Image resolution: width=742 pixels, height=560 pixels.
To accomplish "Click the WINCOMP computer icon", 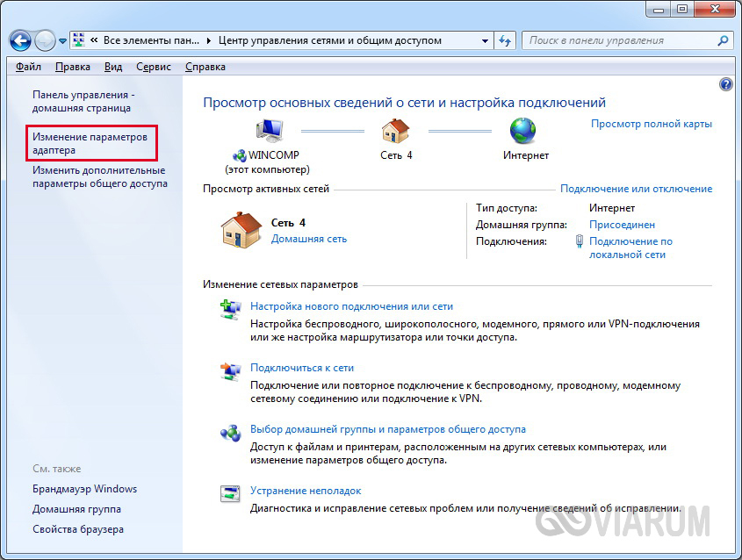I will pos(267,131).
